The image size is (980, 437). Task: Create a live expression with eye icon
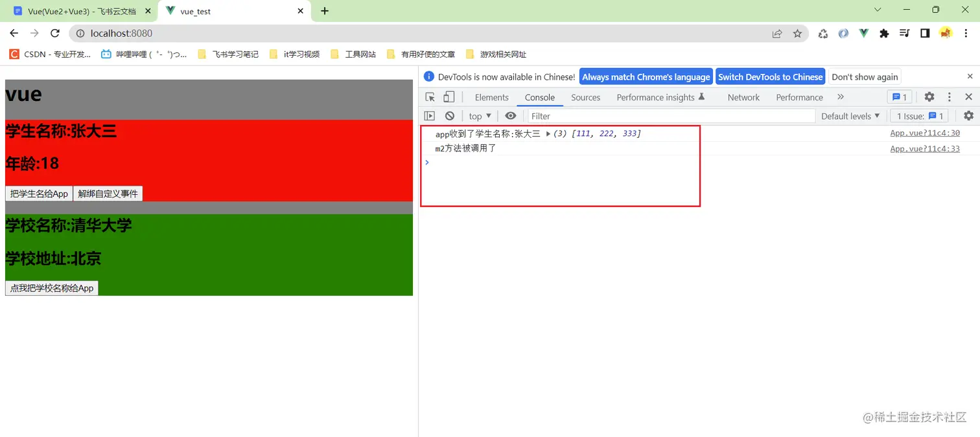(x=511, y=116)
